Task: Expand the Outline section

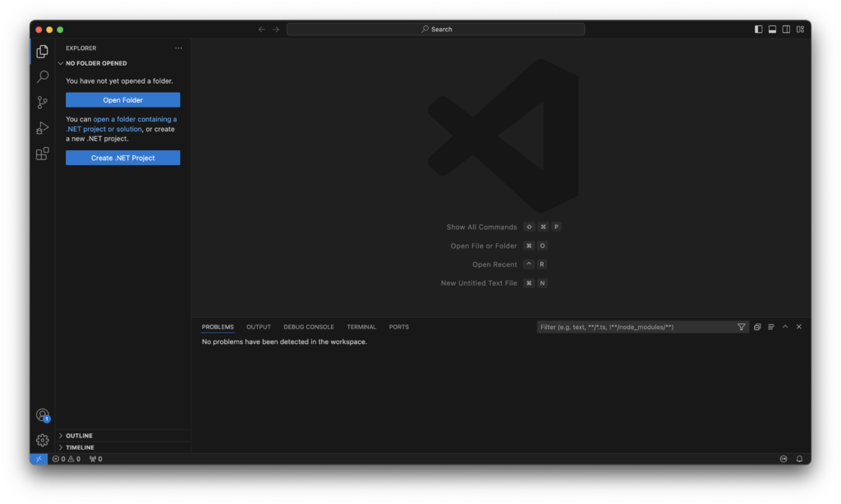Action: click(78, 435)
